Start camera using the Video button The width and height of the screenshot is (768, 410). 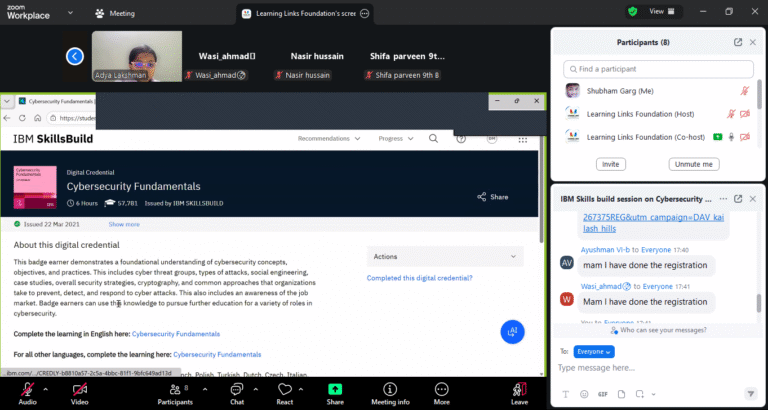coord(79,387)
